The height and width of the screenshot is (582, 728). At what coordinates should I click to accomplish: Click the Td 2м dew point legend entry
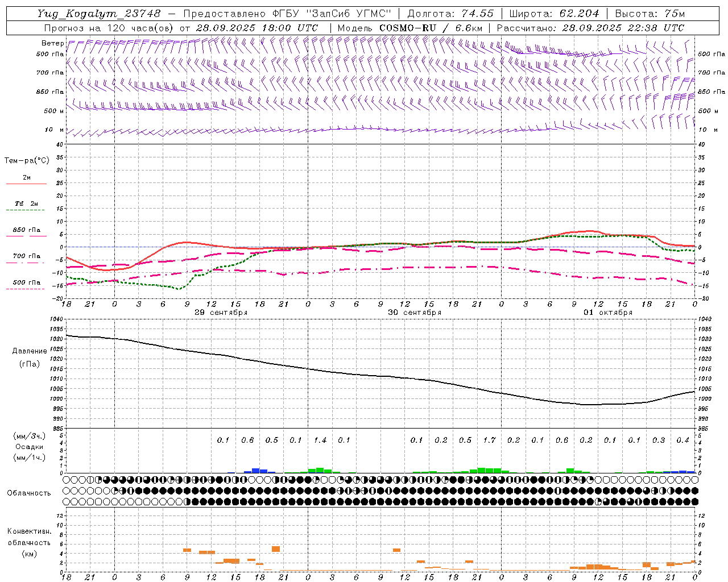coord(27,203)
